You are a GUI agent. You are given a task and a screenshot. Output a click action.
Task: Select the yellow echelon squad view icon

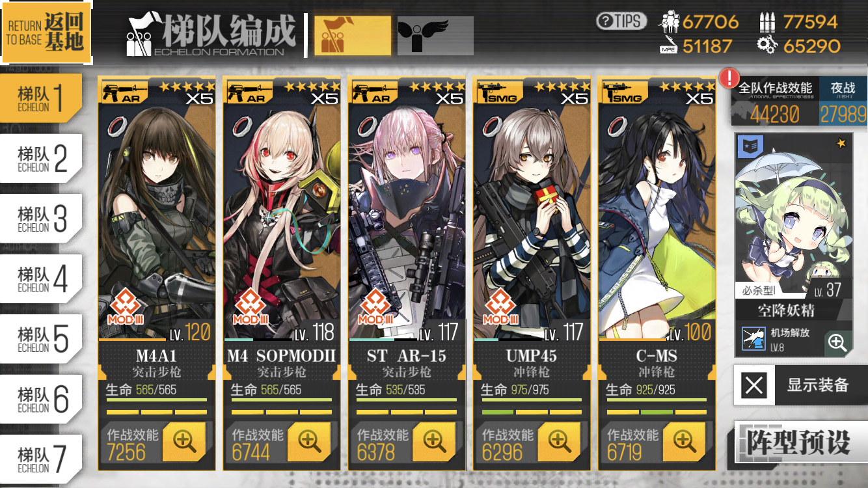pyautogui.click(x=353, y=36)
